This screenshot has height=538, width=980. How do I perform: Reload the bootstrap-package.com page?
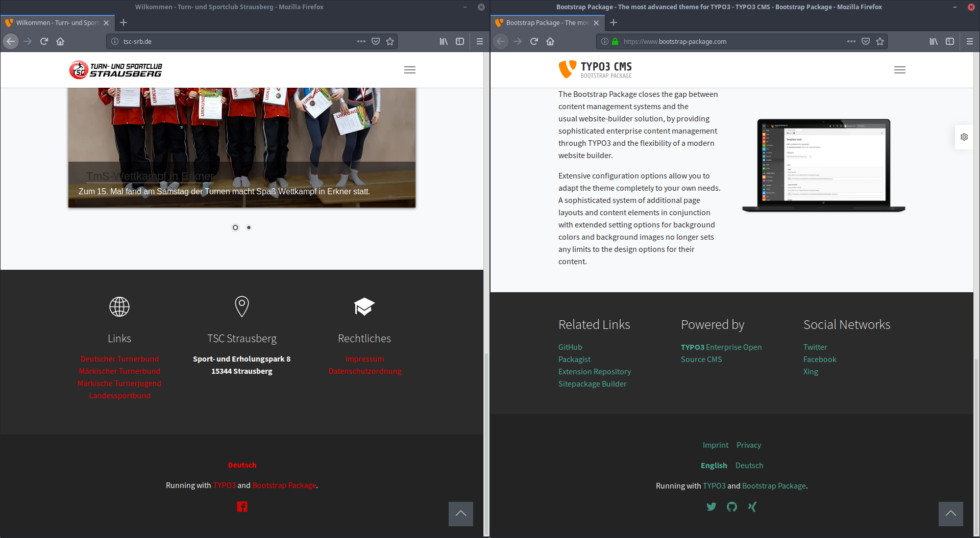[x=534, y=41]
